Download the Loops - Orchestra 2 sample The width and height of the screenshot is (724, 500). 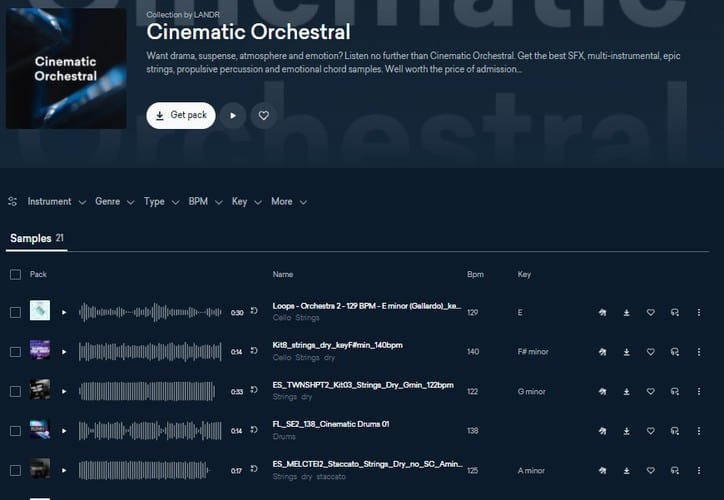[x=627, y=313]
